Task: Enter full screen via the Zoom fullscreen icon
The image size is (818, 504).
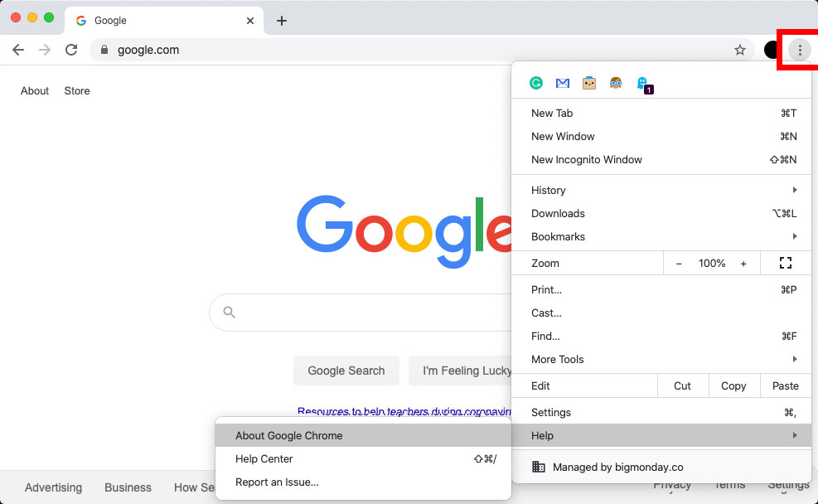Action: pyautogui.click(x=785, y=263)
